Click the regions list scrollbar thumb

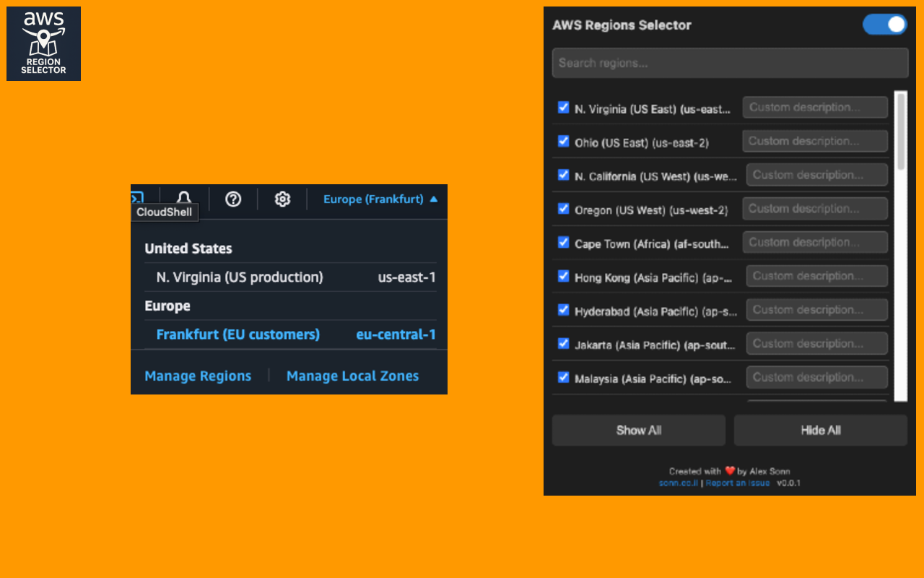tap(901, 131)
